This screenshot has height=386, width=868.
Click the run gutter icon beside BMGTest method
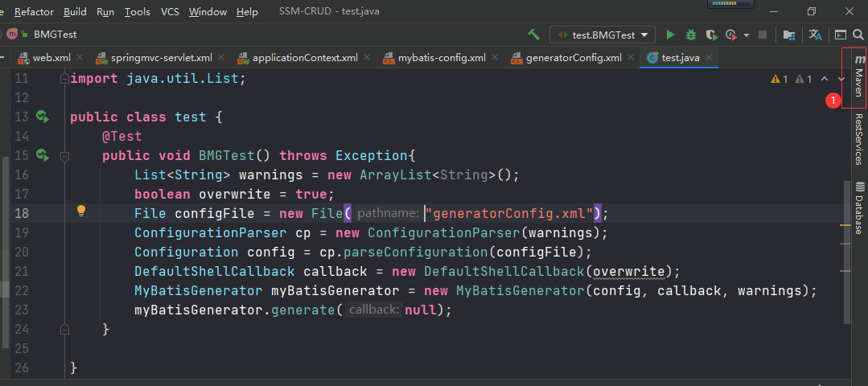(43, 155)
